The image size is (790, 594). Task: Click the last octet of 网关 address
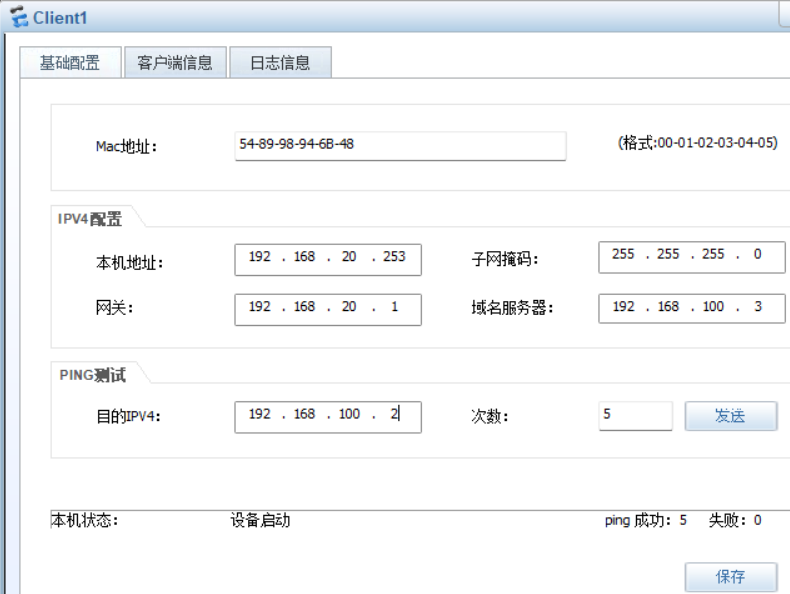[x=394, y=306]
